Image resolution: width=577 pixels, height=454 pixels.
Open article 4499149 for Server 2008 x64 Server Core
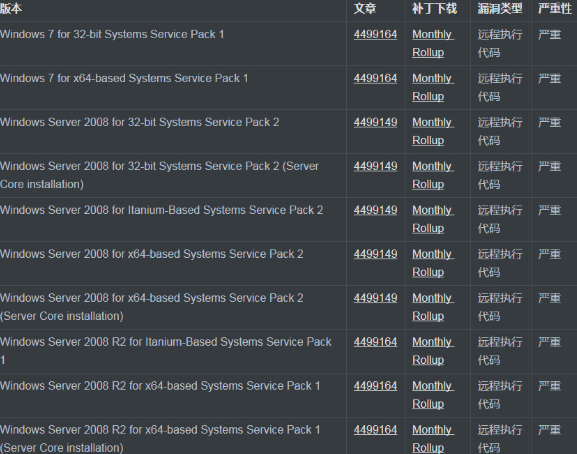(375, 298)
